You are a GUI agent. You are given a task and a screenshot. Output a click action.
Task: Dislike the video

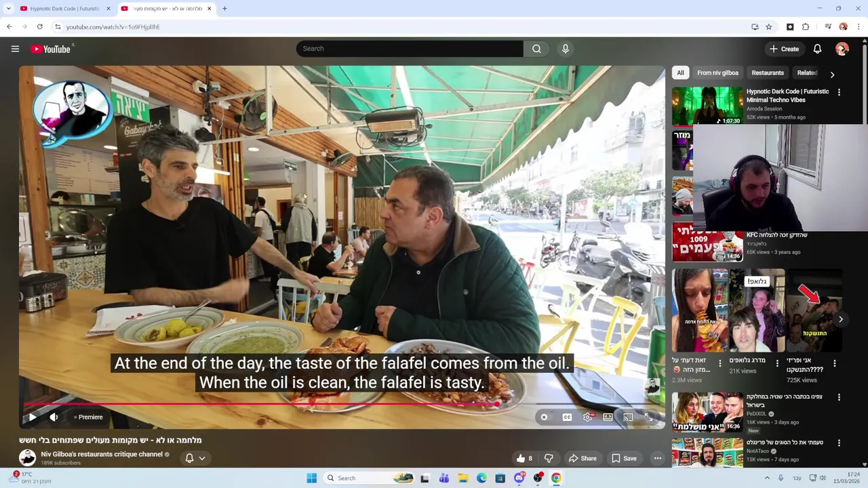[549, 458]
